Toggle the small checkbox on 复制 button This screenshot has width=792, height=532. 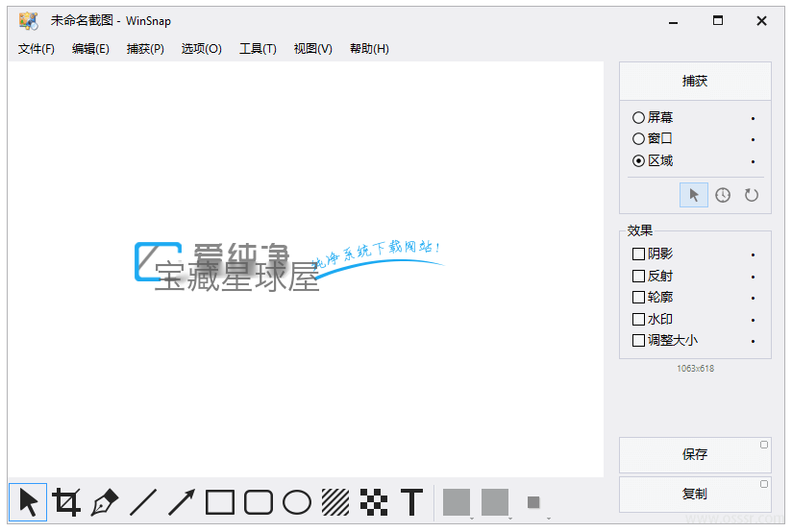click(x=764, y=484)
